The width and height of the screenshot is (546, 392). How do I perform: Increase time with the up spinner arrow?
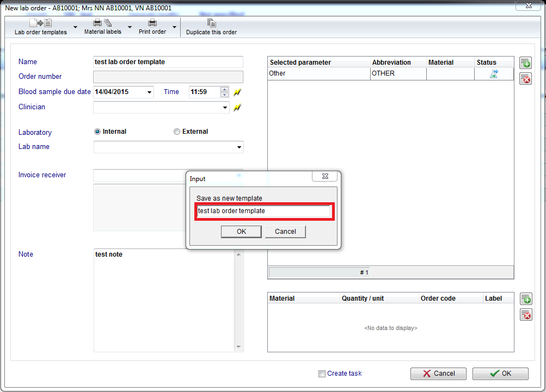click(225, 89)
